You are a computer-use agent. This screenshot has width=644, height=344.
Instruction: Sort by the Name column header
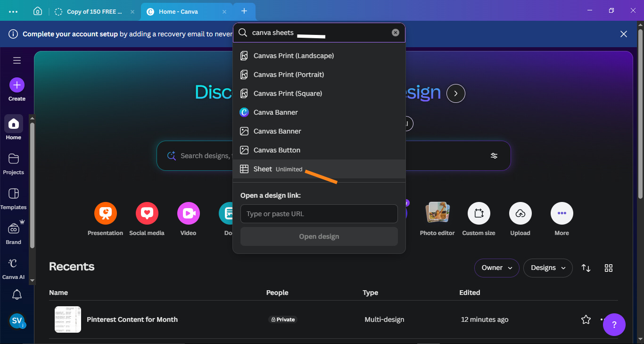pos(58,293)
